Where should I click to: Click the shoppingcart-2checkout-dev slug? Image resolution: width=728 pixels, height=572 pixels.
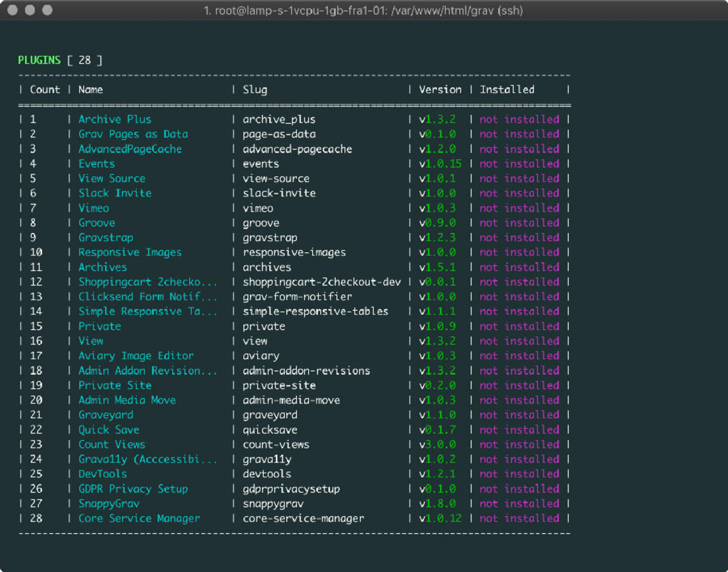pos(322,282)
